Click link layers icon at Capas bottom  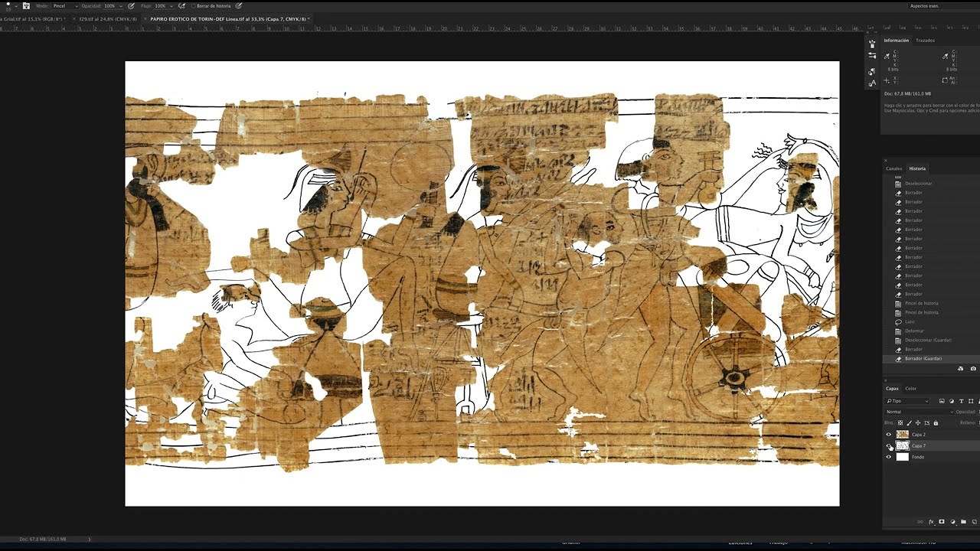(x=920, y=522)
